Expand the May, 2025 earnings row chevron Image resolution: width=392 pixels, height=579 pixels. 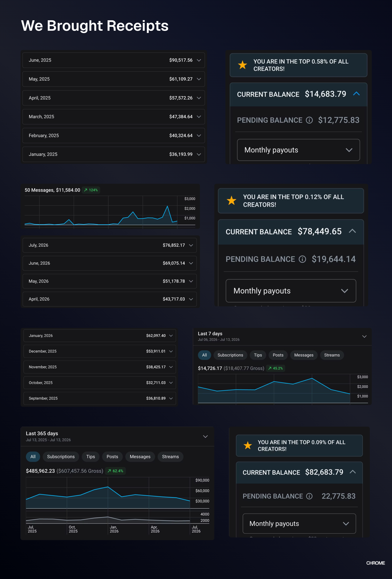click(199, 79)
